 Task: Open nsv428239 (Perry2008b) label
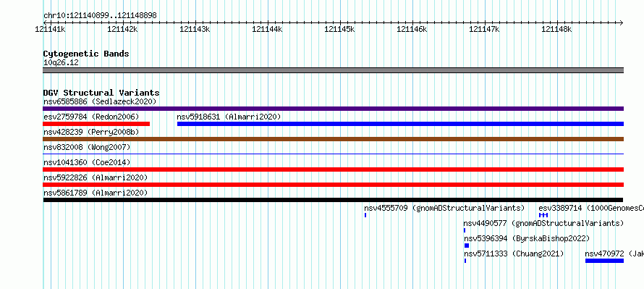(x=91, y=132)
